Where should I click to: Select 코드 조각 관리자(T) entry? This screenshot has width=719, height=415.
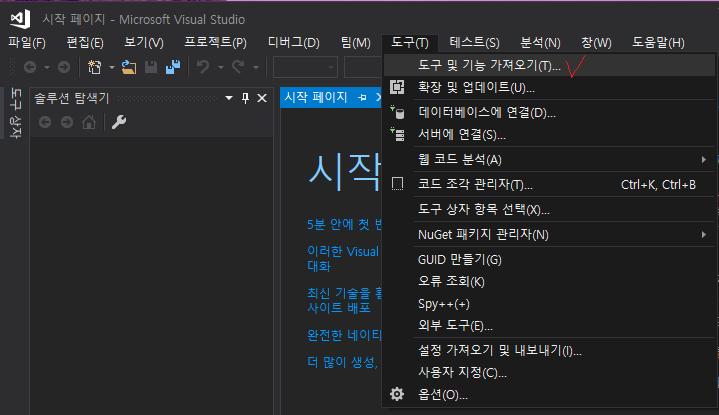point(549,184)
